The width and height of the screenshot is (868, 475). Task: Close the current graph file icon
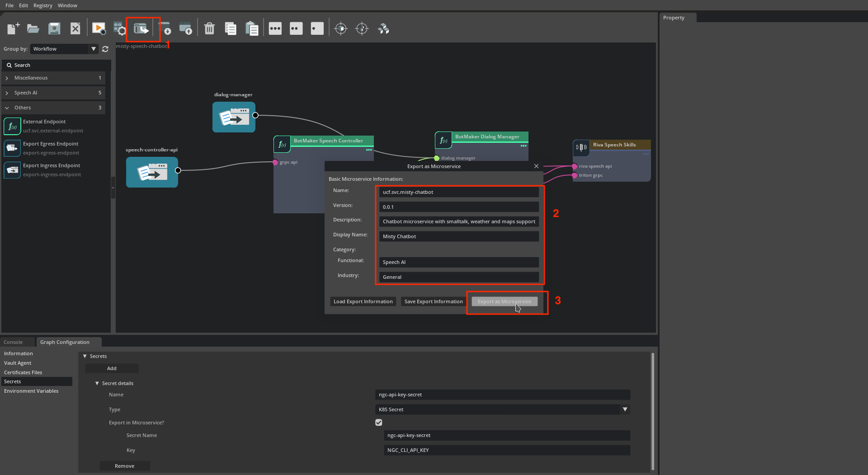pos(75,28)
